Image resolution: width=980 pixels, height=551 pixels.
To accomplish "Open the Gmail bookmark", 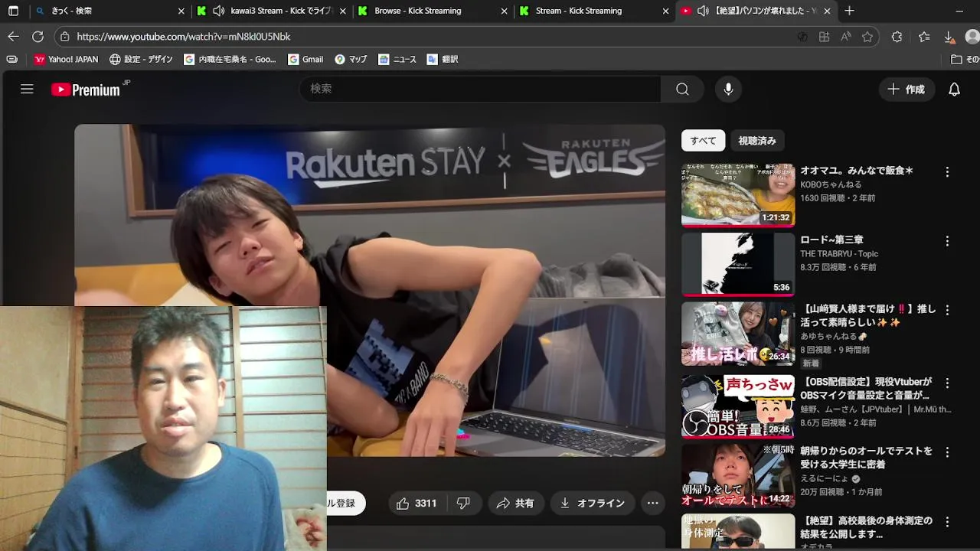I will click(305, 59).
